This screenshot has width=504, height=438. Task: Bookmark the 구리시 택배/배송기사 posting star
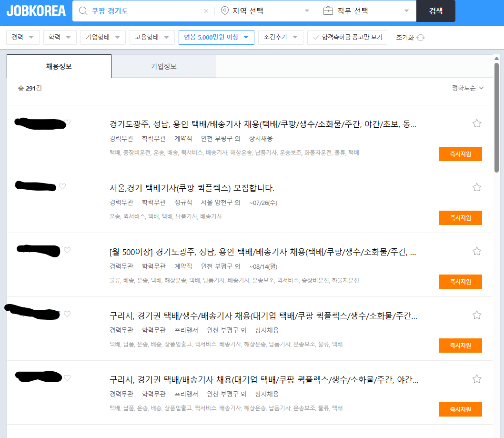pos(477,379)
